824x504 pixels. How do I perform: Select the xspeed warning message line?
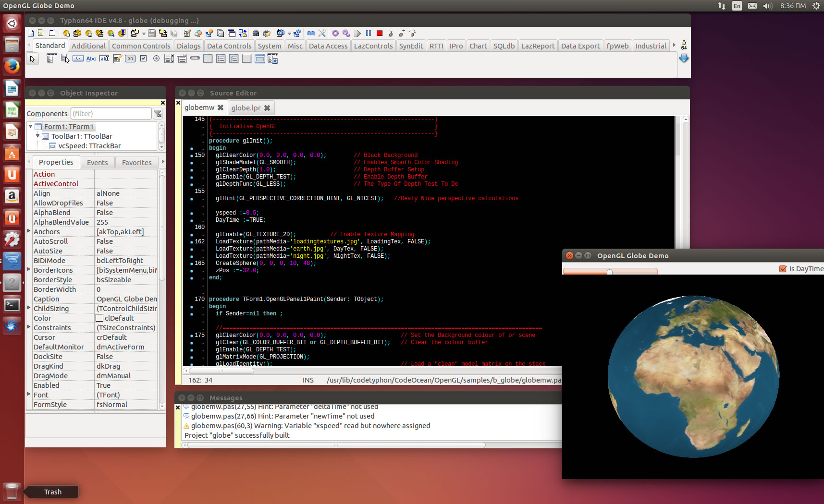coord(310,425)
